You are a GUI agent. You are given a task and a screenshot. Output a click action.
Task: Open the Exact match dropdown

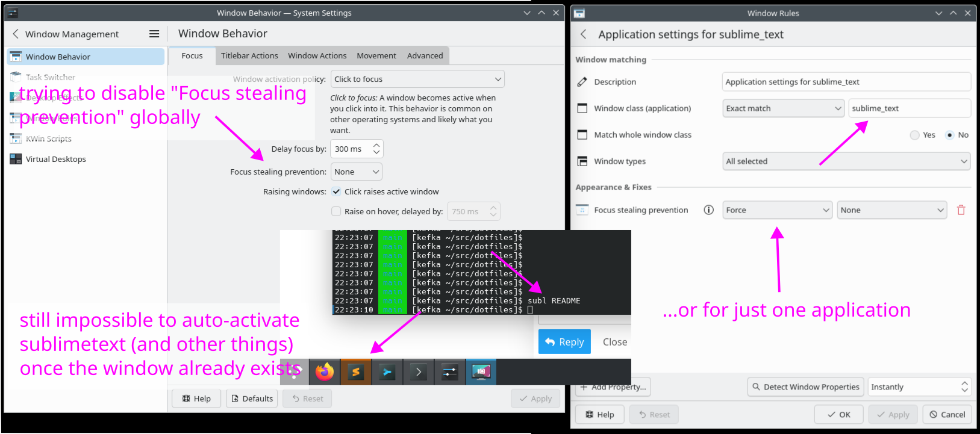(x=783, y=108)
